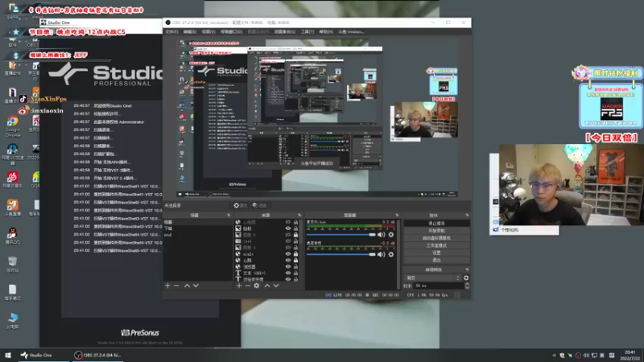Image resolution: width=644 pixels, height=362 pixels.
Task: Pop out Audio Mixer dock icon
Action: pos(397,215)
